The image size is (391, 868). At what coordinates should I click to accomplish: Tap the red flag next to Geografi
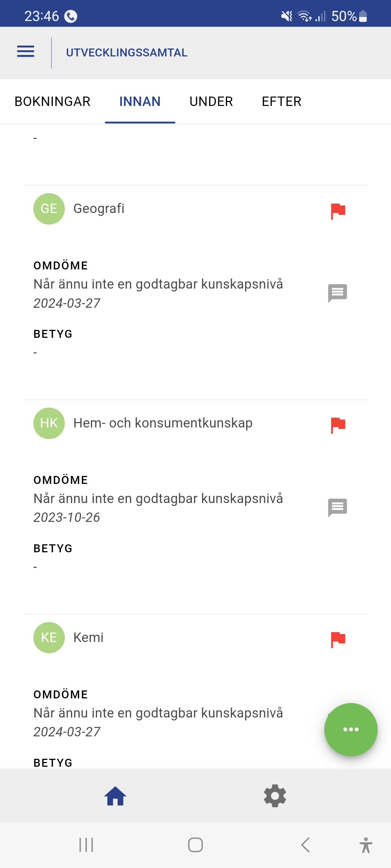tap(338, 211)
